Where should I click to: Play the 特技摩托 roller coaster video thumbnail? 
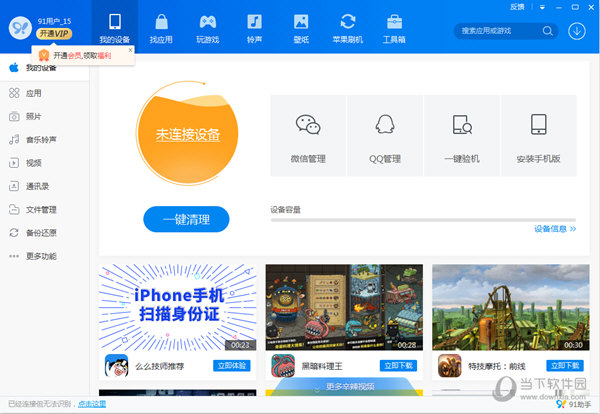511,307
